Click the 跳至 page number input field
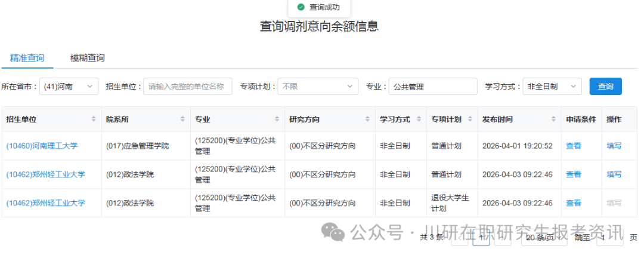Screen dimensions: 644x258 609,238
